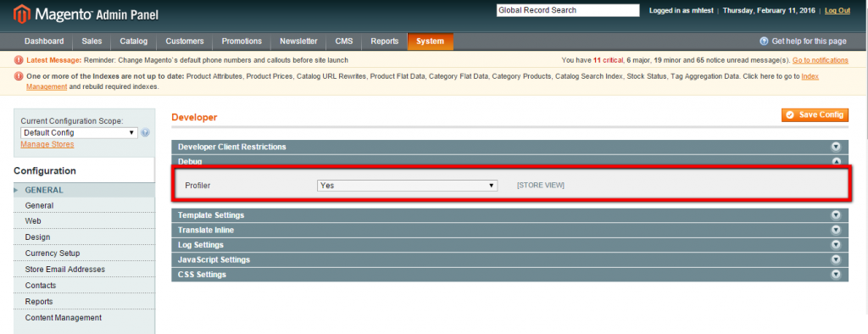Image resolution: width=868 pixels, height=334 pixels.
Task: Open the CMS menu
Action: click(344, 41)
